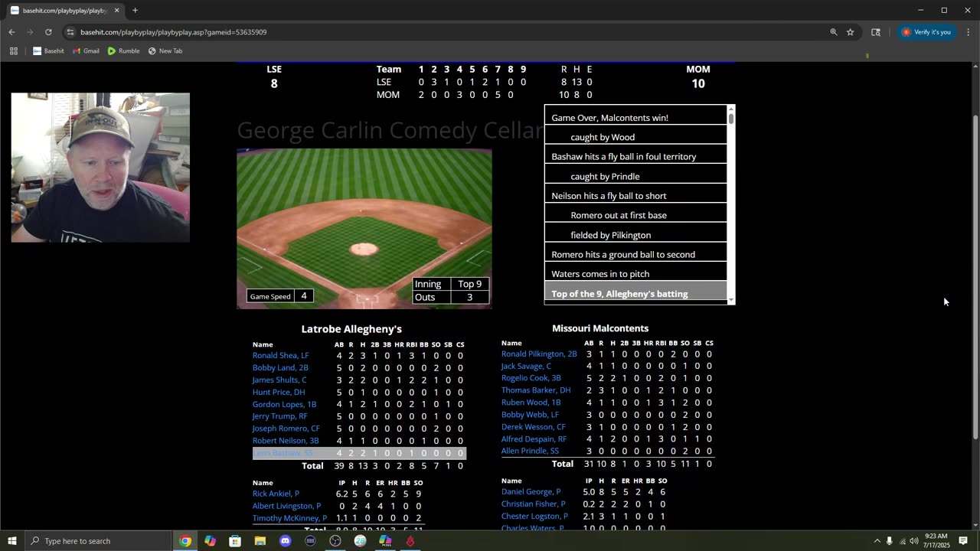Click 'Game Over, Malcontents win!' log entry

(x=635, y=118)
